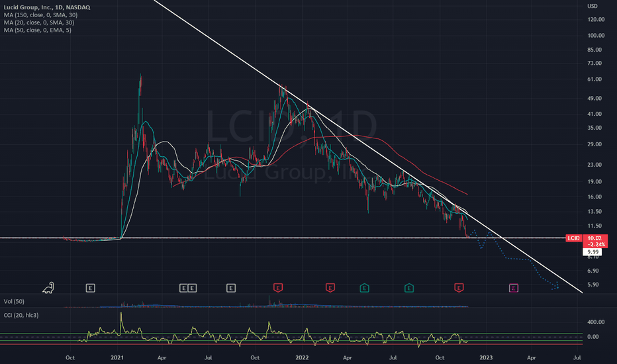
Task: Open the green earnings marker for May 2022
Action: [x=364, y=288]
